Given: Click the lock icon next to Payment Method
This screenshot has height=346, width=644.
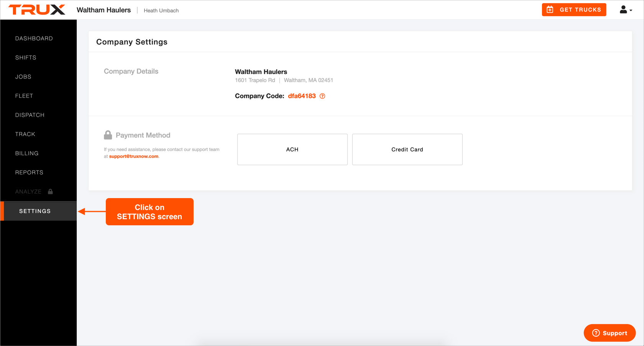Looking at the screenshot, I should [x=108, y=135].
